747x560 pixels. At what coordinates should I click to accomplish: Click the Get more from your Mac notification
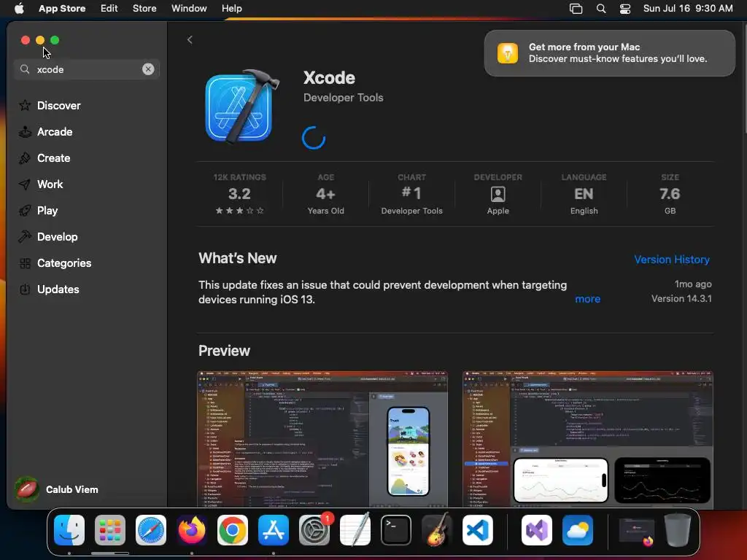tap(609, 52)
